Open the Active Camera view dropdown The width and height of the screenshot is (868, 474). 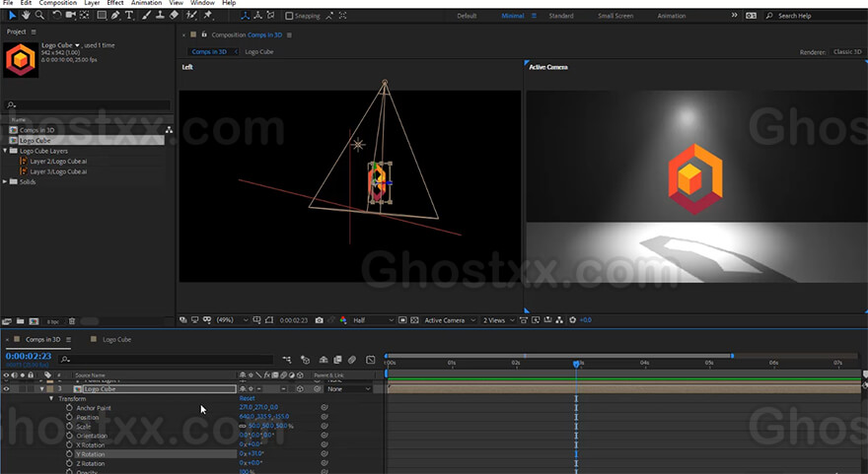coord(450,320)
